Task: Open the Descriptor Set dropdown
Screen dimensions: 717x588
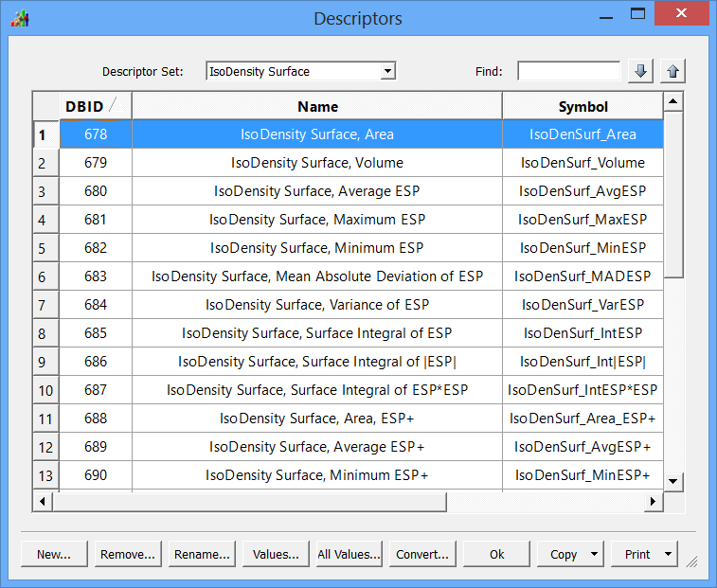Action: coord(388,71)
